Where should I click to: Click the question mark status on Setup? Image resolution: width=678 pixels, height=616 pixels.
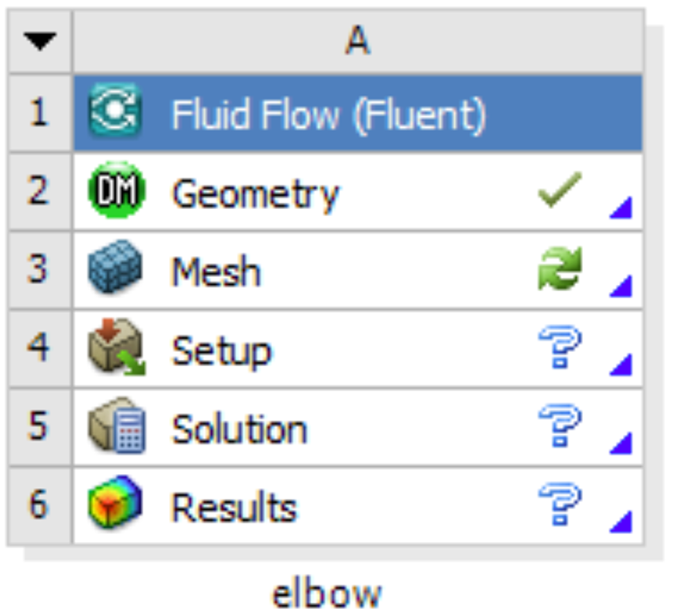[560, 347]
